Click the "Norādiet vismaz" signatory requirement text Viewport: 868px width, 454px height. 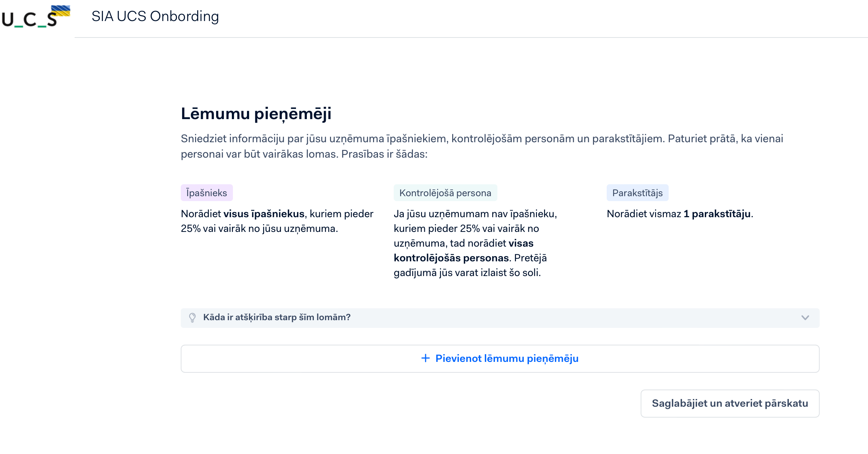(644, 214)
